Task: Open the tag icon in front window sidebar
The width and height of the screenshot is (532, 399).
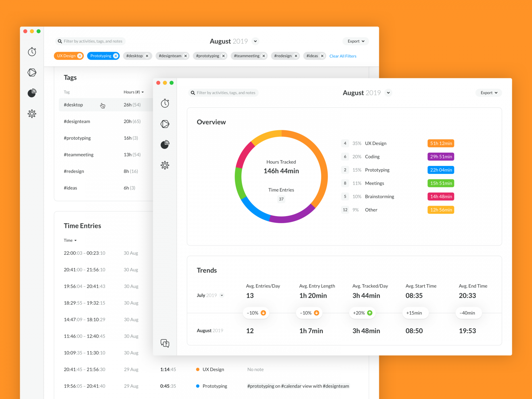Action: click(x=165, y=124)
